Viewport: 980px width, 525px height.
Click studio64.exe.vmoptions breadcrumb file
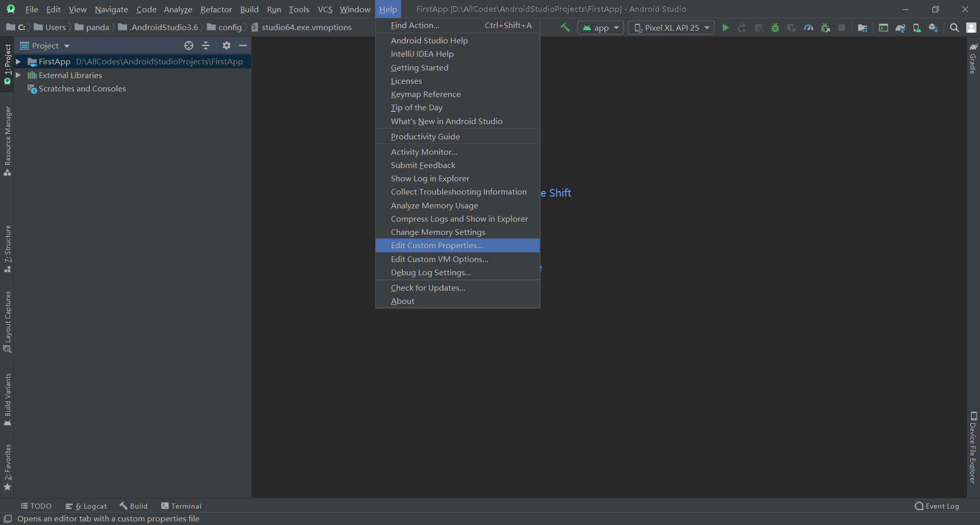pos(301,27)
